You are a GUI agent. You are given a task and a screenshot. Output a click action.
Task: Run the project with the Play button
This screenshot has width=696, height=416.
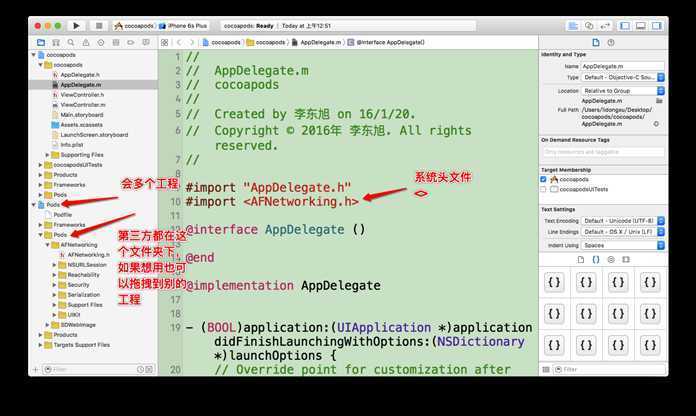coord(76,26)
